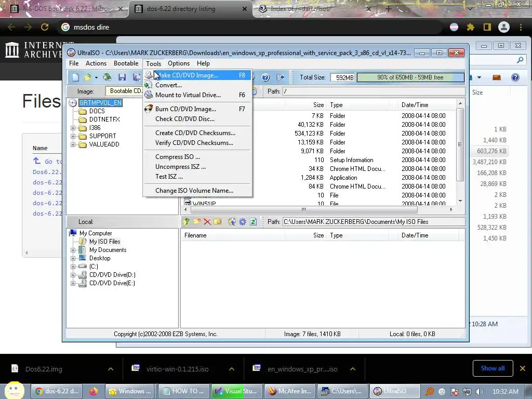Expand the SUPPORT folder node

pyautogui.click(x=73, y=137)
